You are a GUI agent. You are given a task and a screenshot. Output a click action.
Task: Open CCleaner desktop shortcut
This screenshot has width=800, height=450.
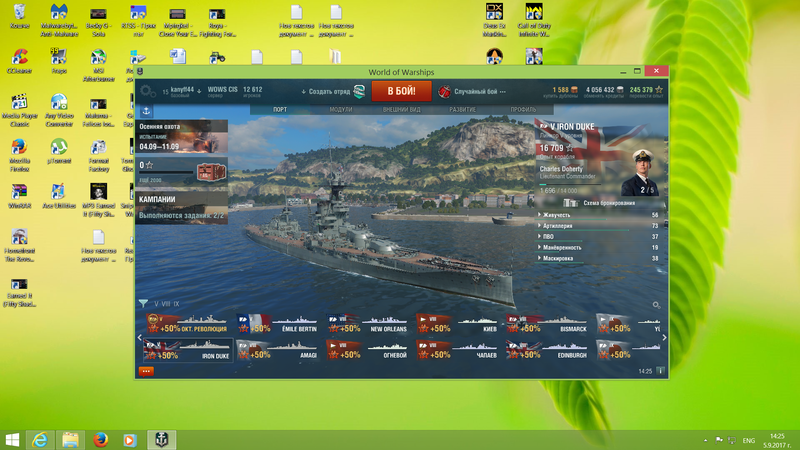pyautogui.click(x=19, y=61)
